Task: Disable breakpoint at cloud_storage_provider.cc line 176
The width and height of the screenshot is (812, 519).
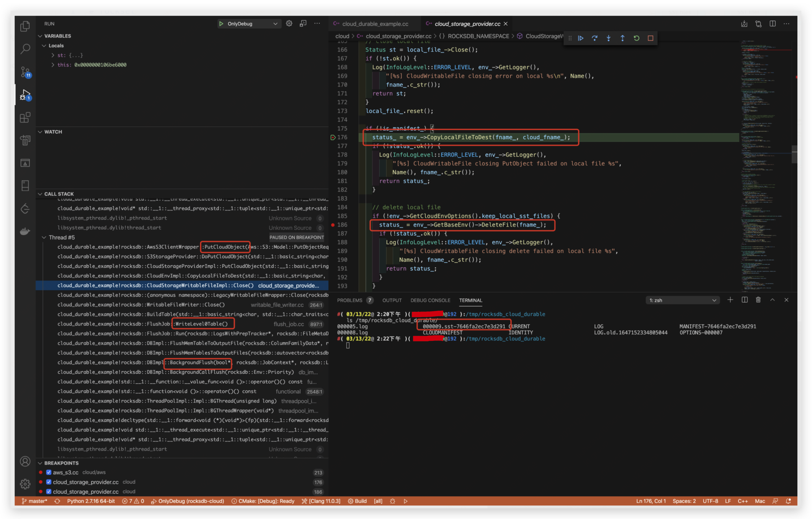Action: [49, 482]
